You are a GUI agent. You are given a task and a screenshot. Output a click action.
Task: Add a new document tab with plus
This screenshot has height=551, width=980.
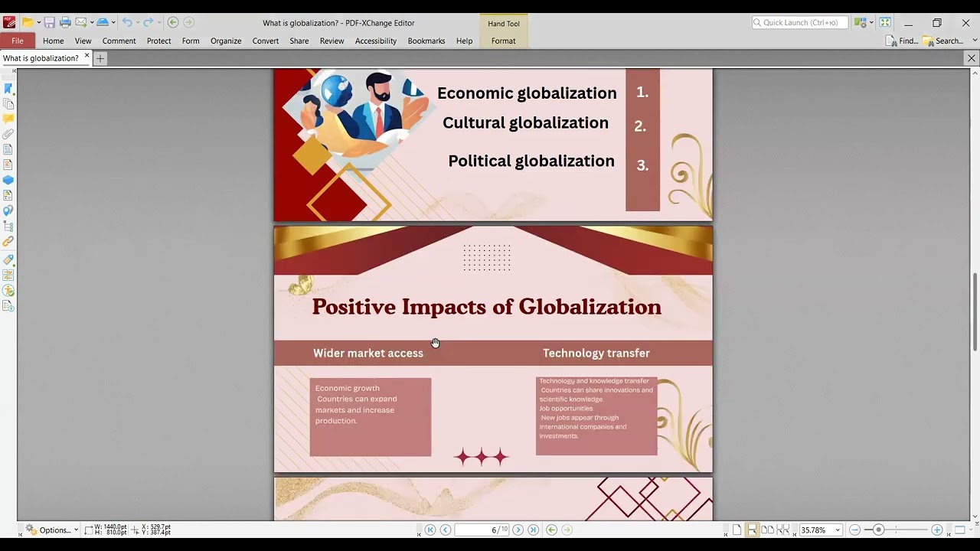(100, 58)
